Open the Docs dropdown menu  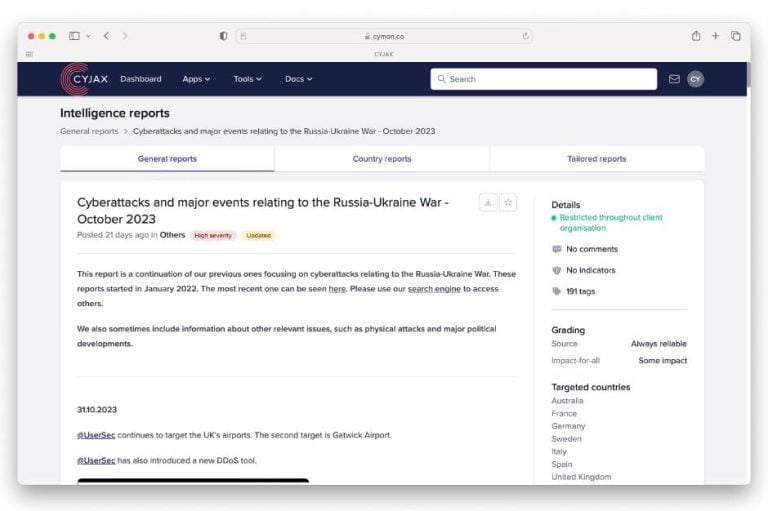click(x=298, y=79)
